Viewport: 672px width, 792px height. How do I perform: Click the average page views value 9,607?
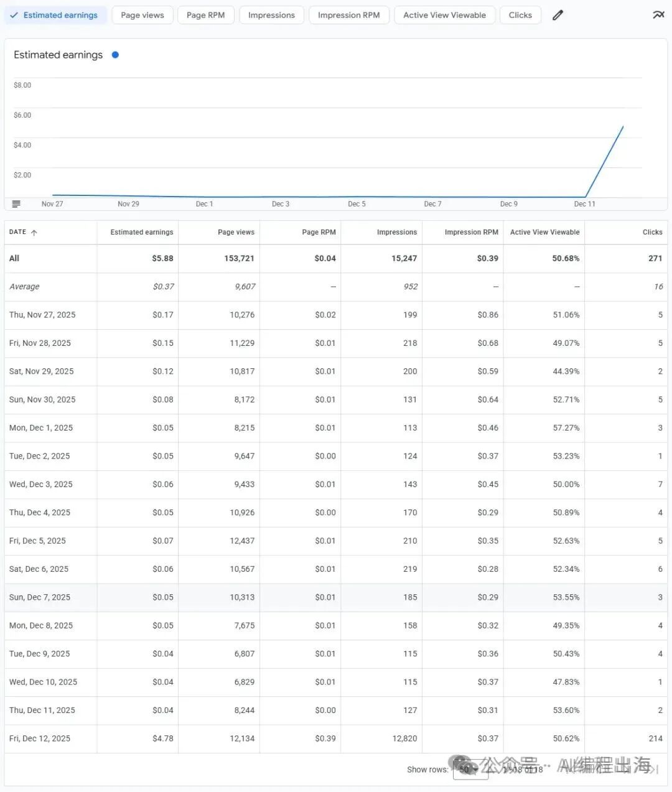tap(245, 286)
